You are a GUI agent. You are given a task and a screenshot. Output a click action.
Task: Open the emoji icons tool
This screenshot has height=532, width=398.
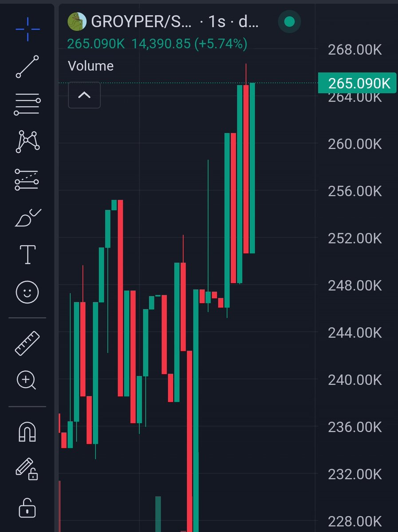pyautogui.click(x=28, y=292)
